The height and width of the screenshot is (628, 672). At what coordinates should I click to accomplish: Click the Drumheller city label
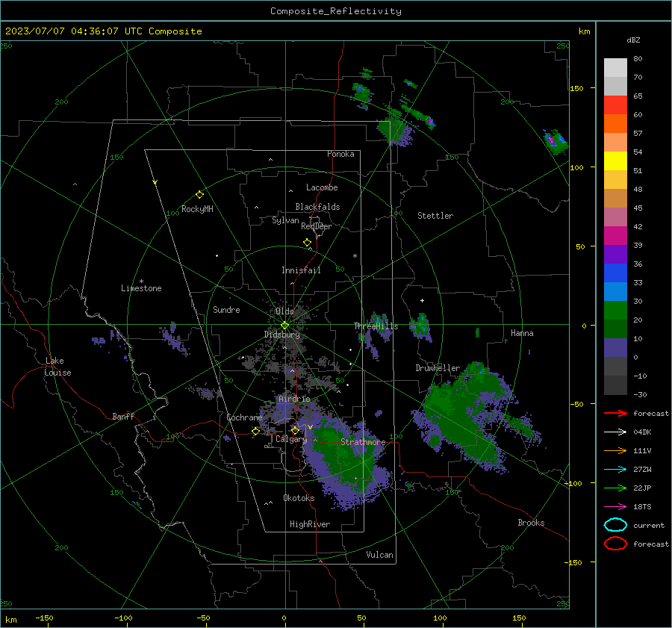[438, 368]
